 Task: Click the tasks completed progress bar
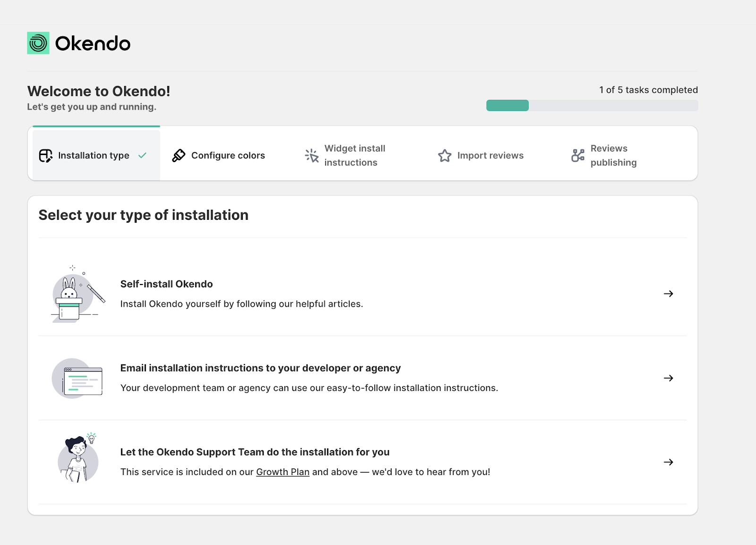[x=592, y=105]
